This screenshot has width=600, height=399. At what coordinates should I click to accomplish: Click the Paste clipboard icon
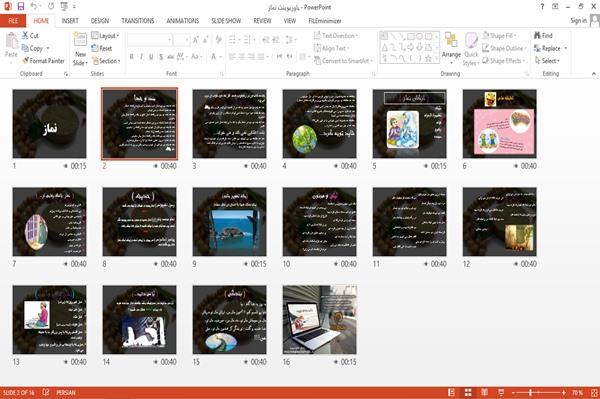(11, 41)
